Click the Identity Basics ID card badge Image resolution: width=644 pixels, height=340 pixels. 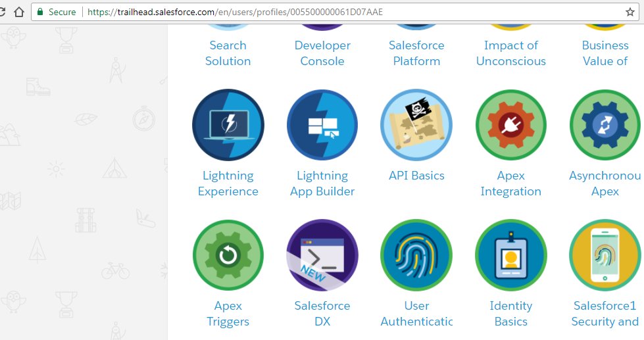(511, 255)
